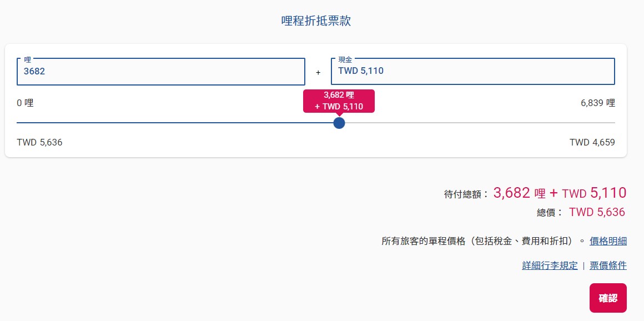644x321 pixels.
Task: Open the 票價條件 fare conditions link
Action: [608, 265]
